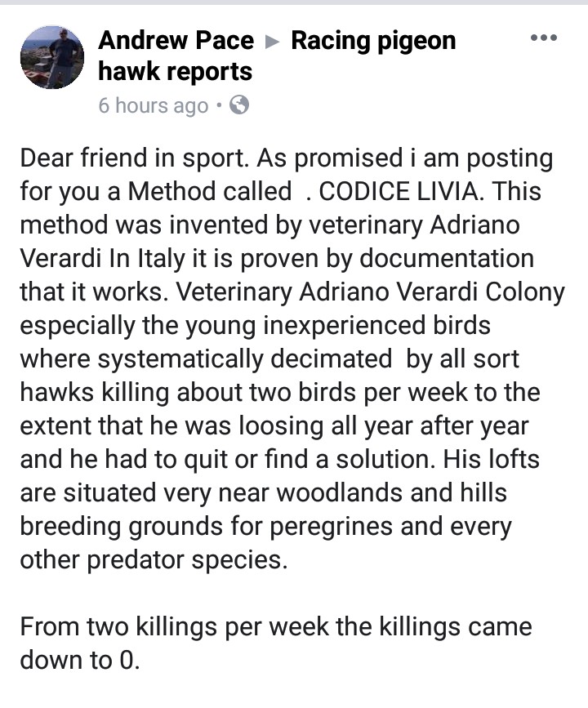Click the gray separator bar above the post
Image resolution: width=588 pixels, height=708 pixels.
[x=294, y=2]
